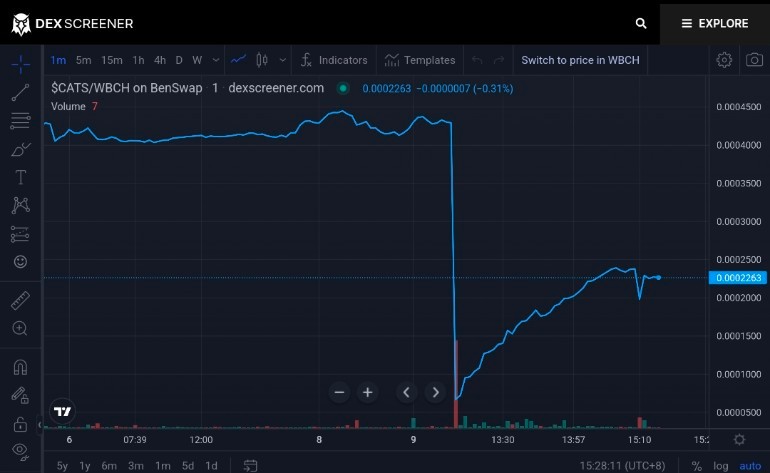This screenshot has width=770, height=473.
Task: Click the zoom in plus button on chart
Action: click(367, 392)
